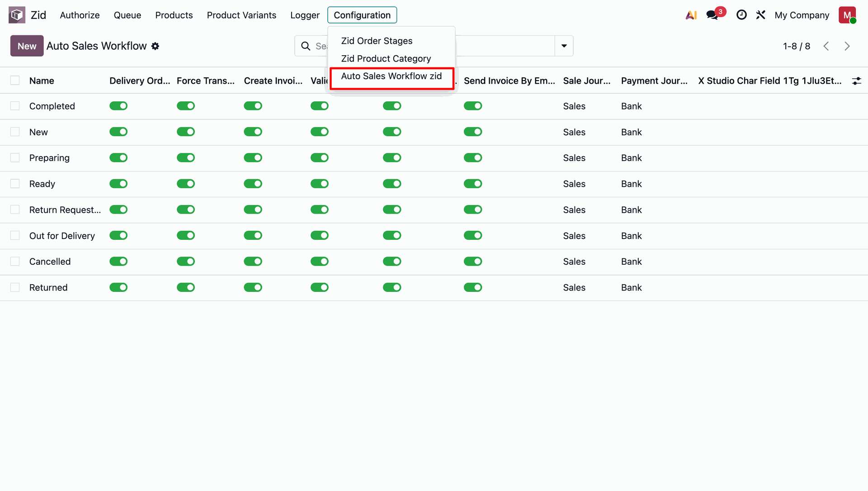Toggle Delivery Order switch for Completed

coord(118,106)
